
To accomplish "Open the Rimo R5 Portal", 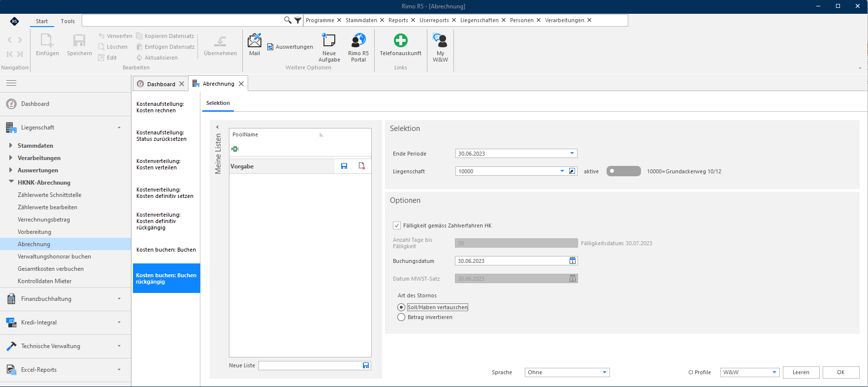I will 358,48.
